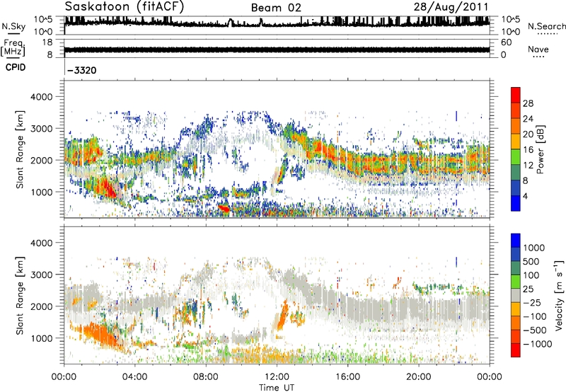Click the '1000' range tick on the velocity panel
Image resolution: width=566 pixels, height=392 pixels.
coord(41,338)
